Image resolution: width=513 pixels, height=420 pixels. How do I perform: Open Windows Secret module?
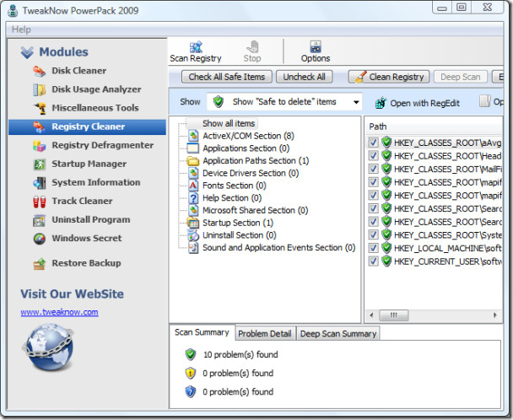tap(78, 239)
